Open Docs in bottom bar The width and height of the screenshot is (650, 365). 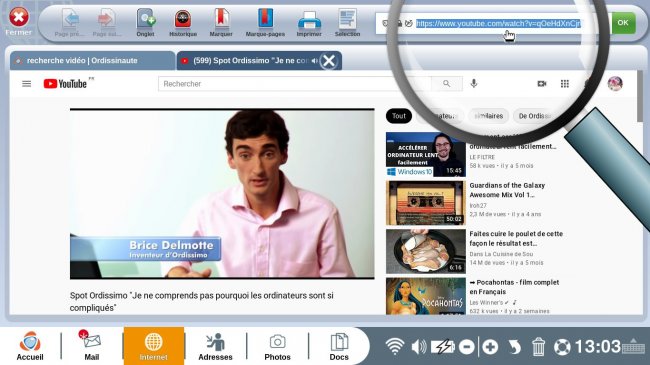tap(339, 346)
